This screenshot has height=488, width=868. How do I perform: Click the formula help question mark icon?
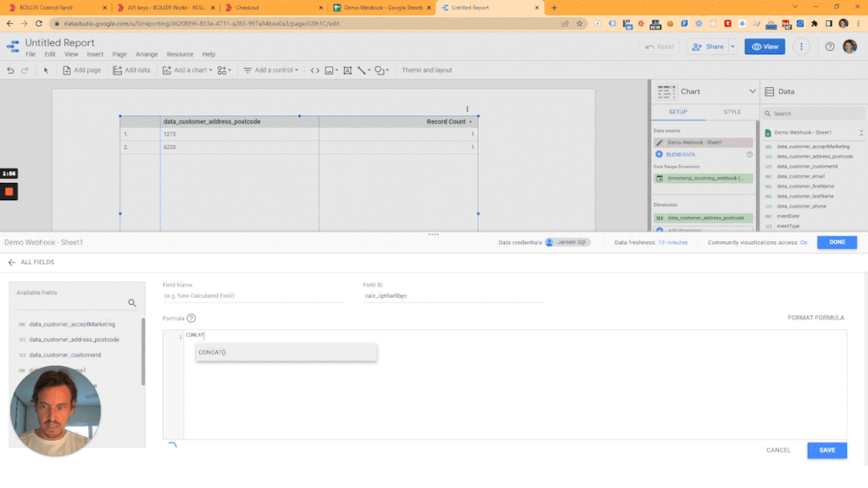click(x=192, y=318)
